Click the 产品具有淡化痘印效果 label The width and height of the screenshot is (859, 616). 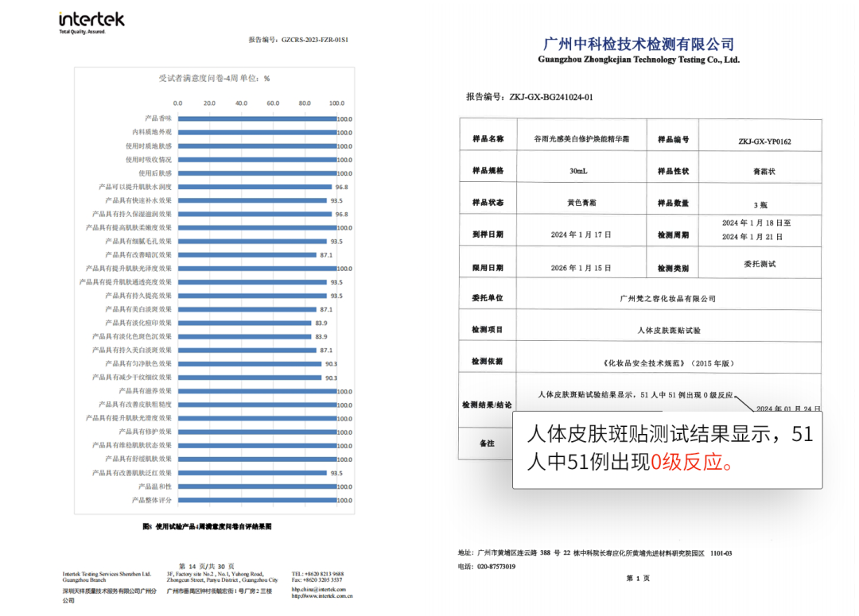click(138, 323)
